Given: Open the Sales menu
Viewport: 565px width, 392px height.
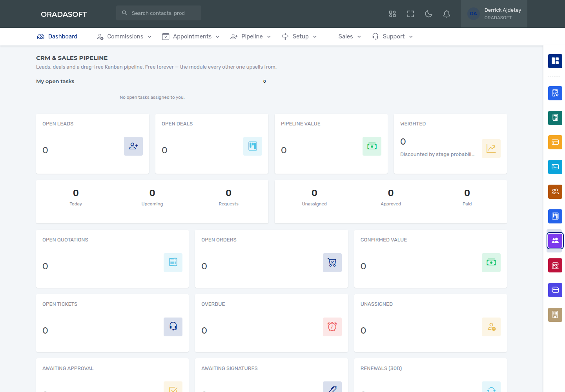Looking at the screenshot, I should point(350,36).
